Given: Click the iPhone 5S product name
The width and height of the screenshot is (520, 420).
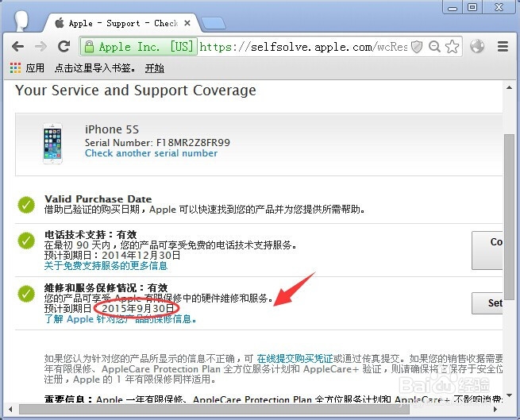Looking at the screenshot, I should pyautogui.click(x=112, y=129).
